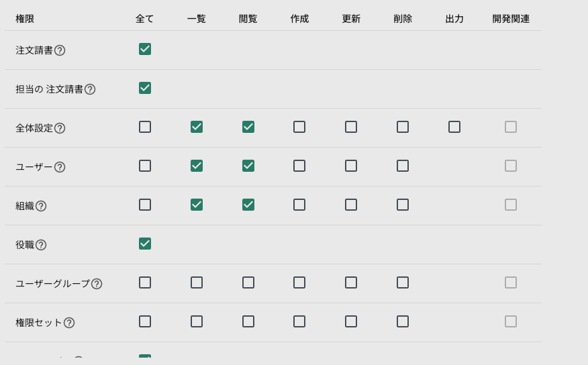Click the question mark beside ユーザー
The image size is (588, 365).
(60, 167)
